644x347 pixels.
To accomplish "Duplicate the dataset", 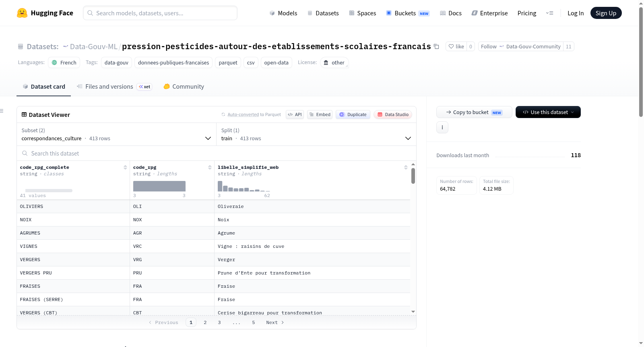I will click(353, 114).
